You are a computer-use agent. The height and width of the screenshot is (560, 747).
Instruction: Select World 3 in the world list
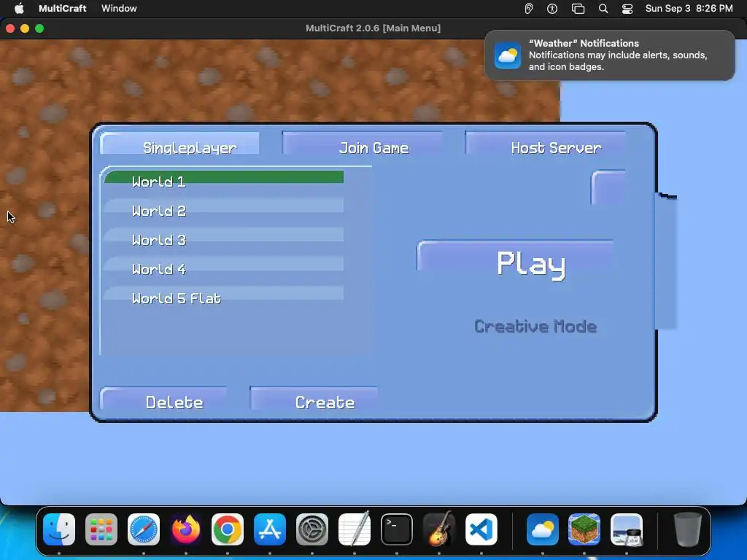pos(224,236)
